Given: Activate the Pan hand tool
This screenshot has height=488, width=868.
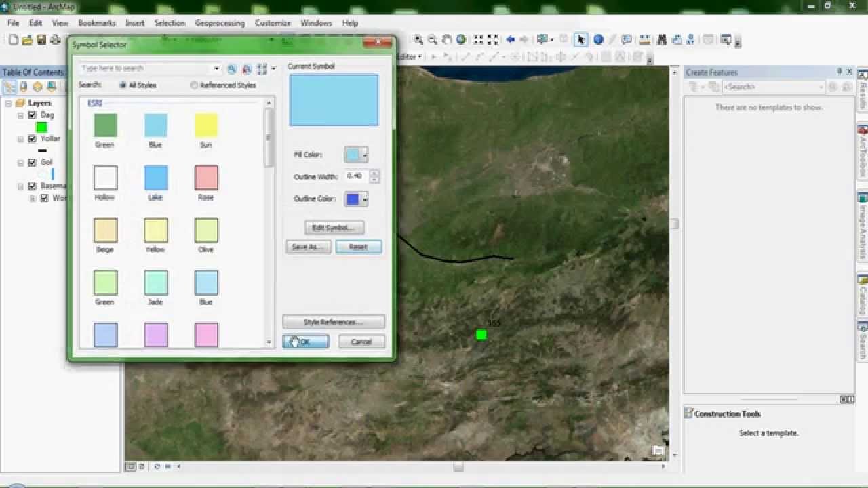Looking at the screenshot, I should (x=447, y=39).
